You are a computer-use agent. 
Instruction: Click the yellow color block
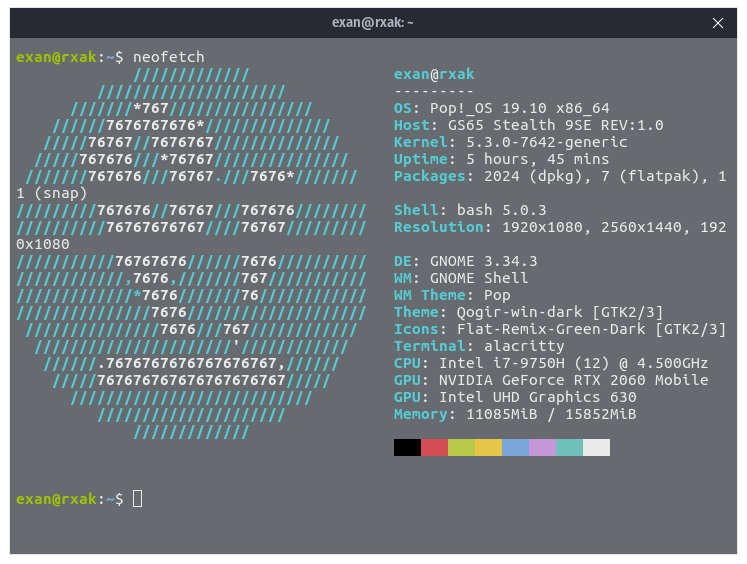point(488,447)
